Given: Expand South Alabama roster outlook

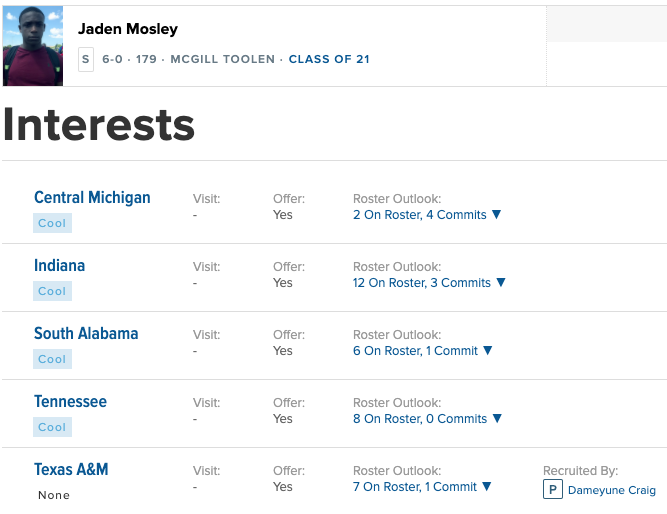Looking at the screenshot, I should point(423,351).
